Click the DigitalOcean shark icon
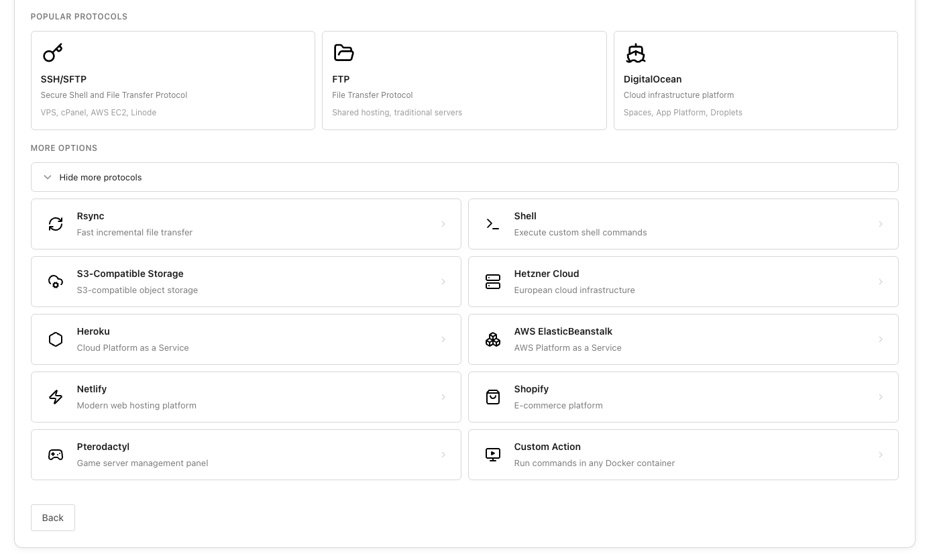 click(635, 53)
